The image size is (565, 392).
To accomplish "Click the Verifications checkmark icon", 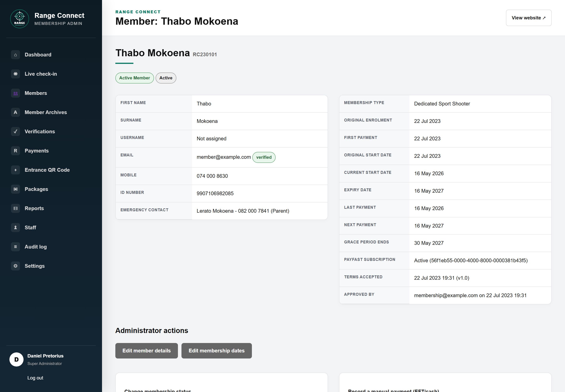I will coord(15,131).
